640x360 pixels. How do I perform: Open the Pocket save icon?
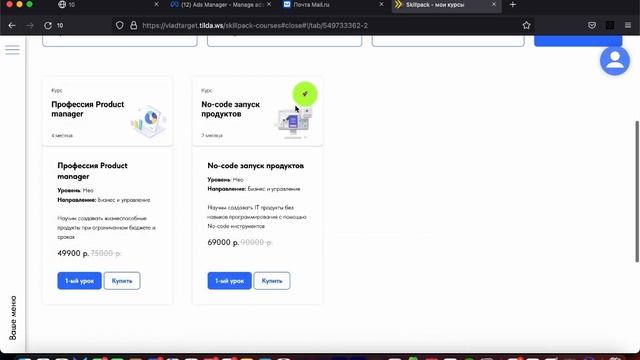point(592,25)
